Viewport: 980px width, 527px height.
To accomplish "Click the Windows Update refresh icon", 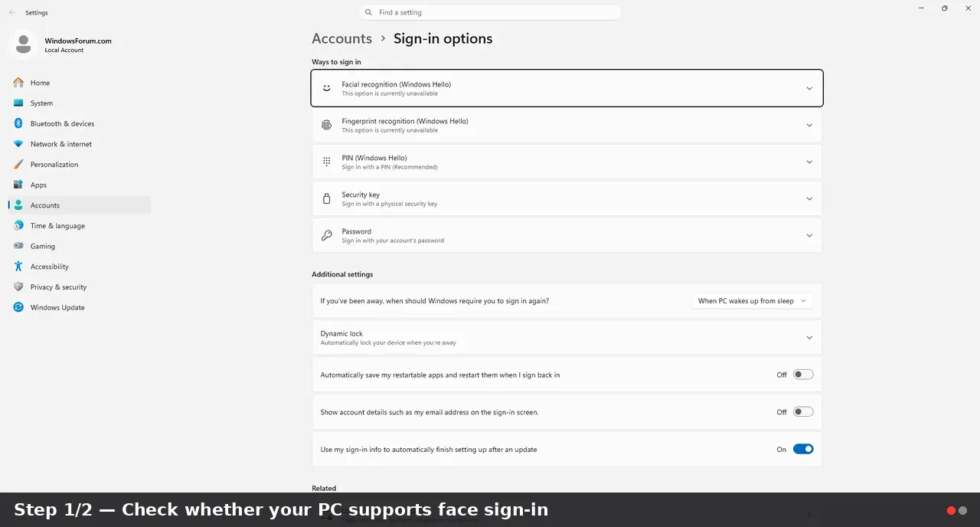I will [18, 307].
